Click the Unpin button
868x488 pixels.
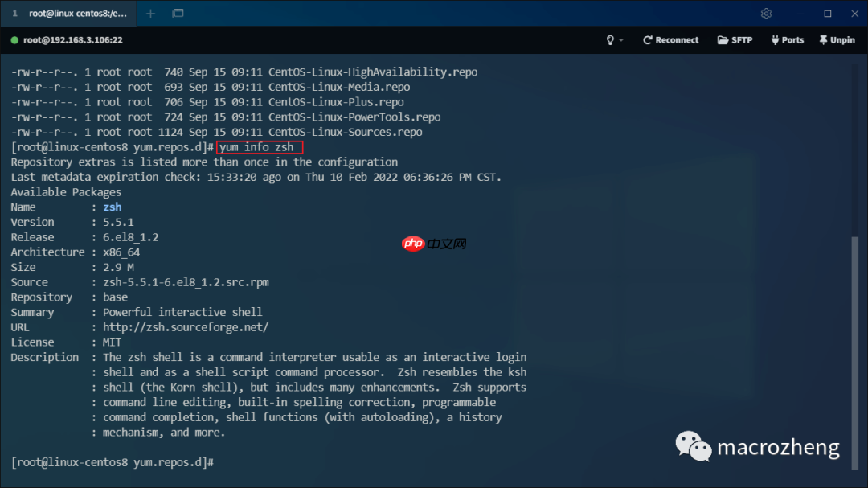[837, 39]
